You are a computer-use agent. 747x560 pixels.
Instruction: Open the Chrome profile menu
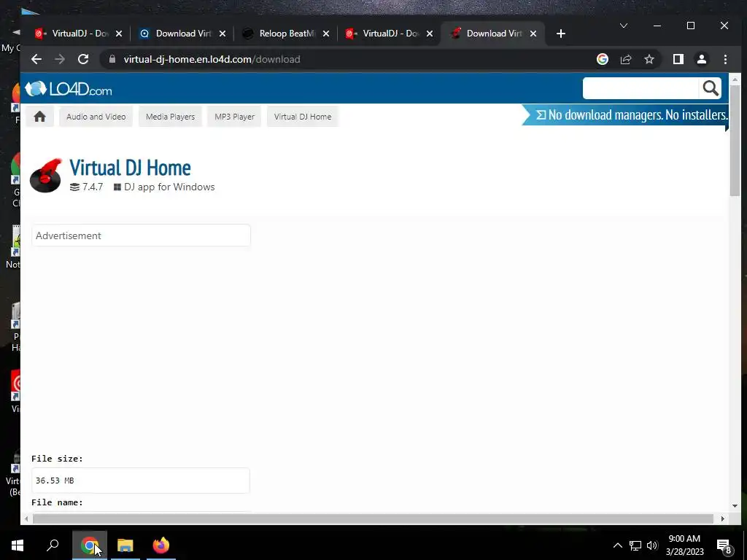pyautogui.click(x=702, y=59)
